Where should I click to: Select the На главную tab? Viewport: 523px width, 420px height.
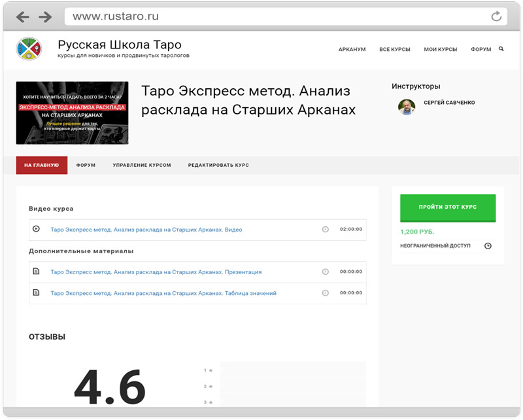[x=42, y=166]
